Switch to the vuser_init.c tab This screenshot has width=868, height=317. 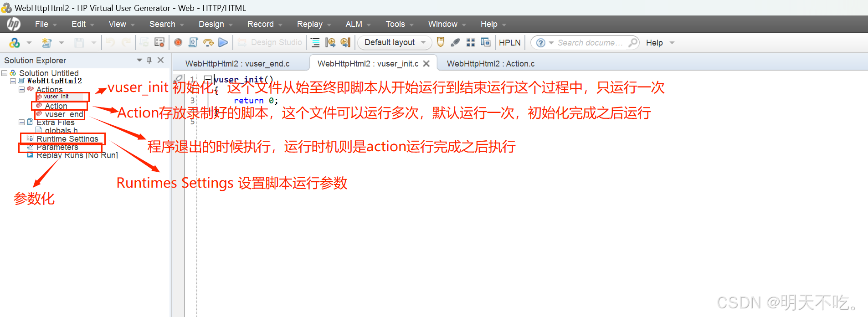tap(368, 64)
